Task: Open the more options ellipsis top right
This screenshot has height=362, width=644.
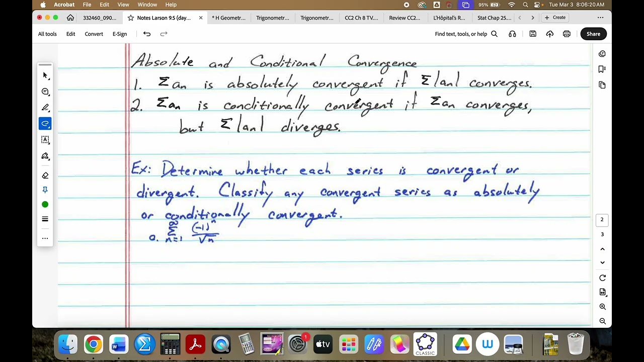Action: click(x=600, y=18)
